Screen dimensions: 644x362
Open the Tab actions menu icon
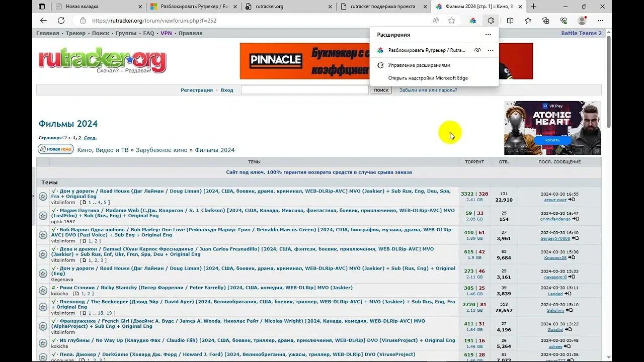[42, 7]
